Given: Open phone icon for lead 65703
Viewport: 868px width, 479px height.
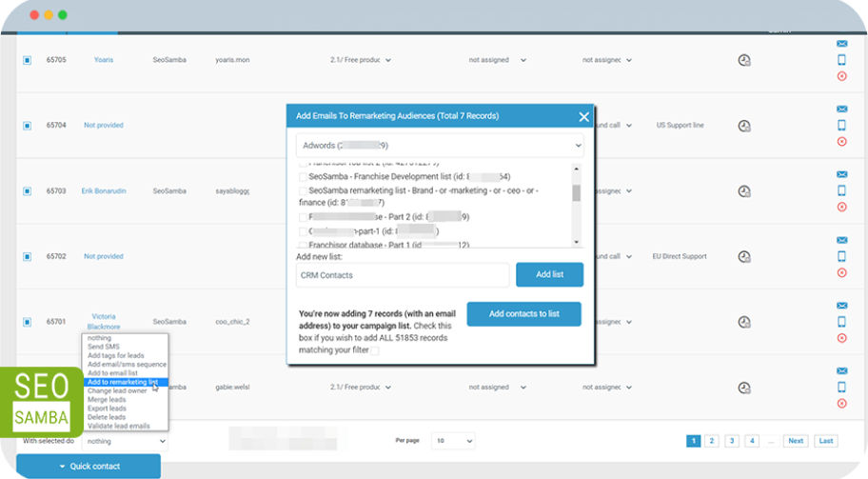Looking at the screenshot, I should pos(841,190).
